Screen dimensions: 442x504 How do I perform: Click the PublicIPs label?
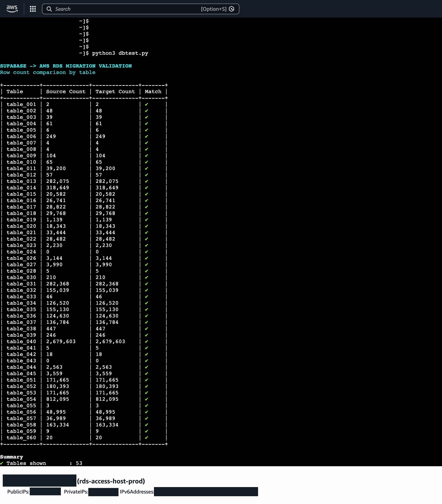(18, 492)
